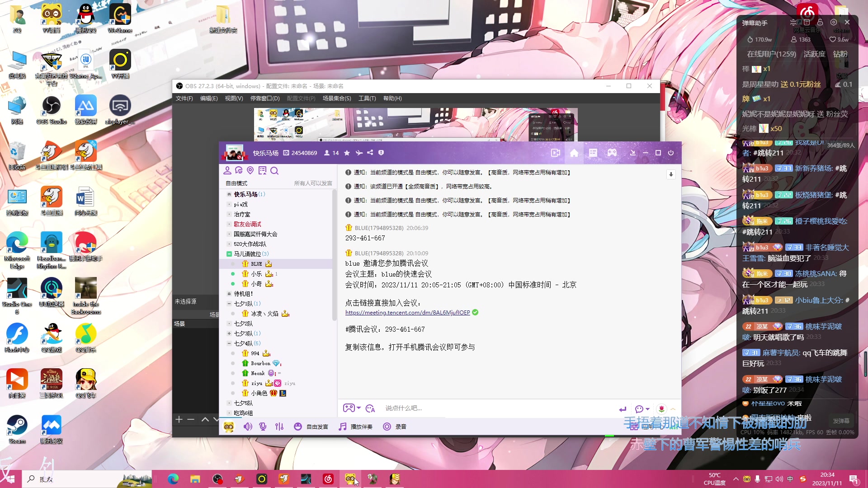Open Windows Start button on taskbar
The image size is (868, 488).
tap(10, 479)
